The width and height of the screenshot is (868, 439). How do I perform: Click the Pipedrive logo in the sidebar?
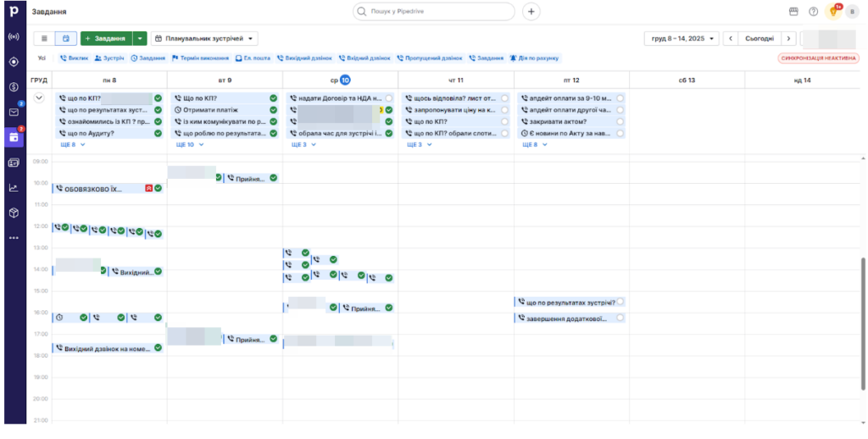14,12
